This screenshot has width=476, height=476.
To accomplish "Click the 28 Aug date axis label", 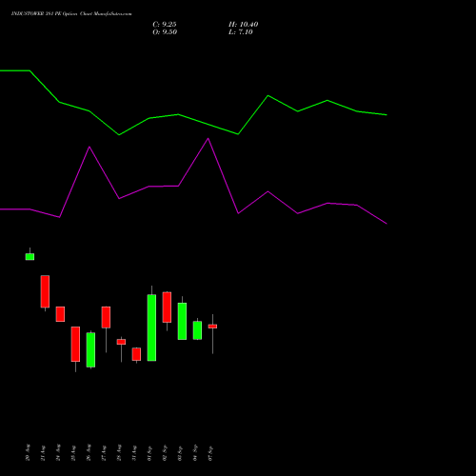I will coord(119,452).
